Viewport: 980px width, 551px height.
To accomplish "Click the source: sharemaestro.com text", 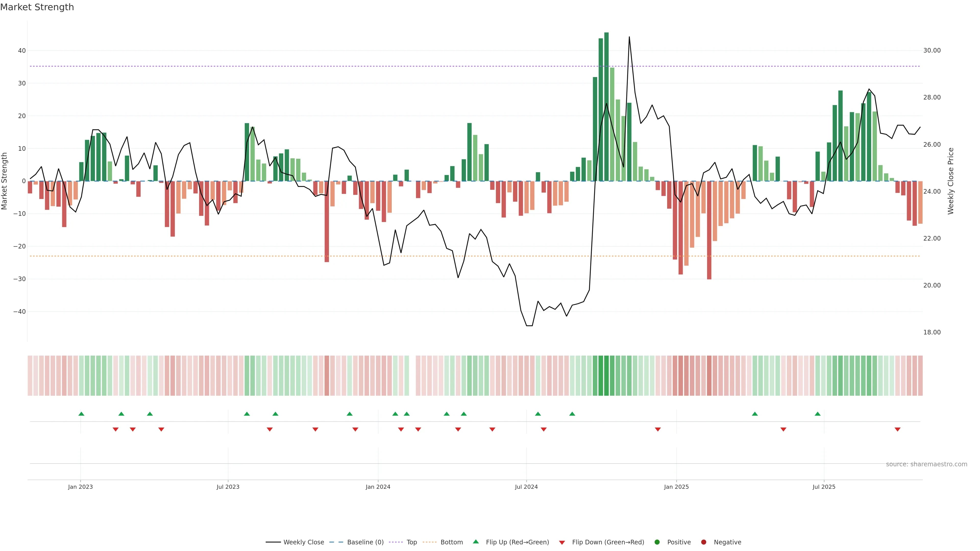I will tap(926, 464).
